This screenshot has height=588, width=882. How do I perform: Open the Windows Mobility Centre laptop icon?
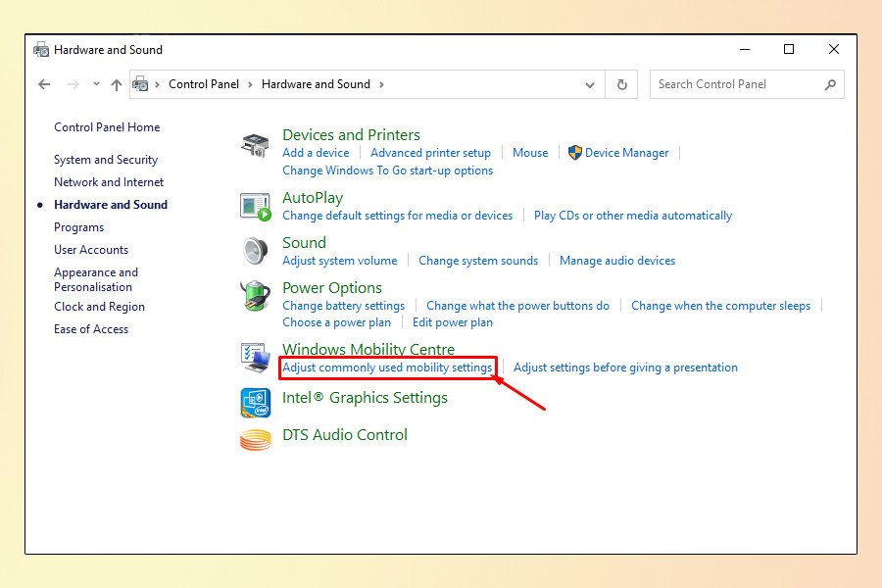coord(255,358)
